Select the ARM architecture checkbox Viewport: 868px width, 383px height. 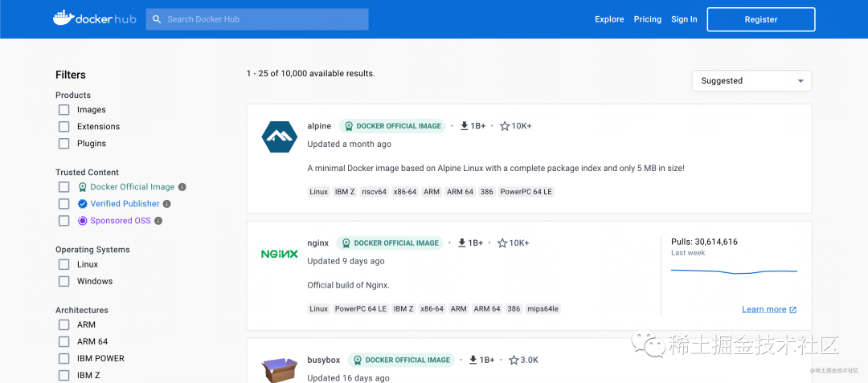(64, 325)
